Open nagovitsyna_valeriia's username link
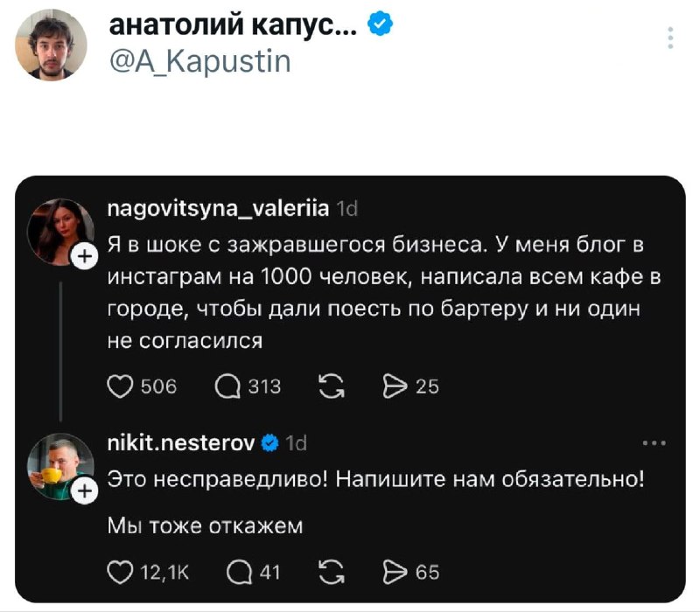The height and width of the screenshot is (612, 700). (218, 208)
